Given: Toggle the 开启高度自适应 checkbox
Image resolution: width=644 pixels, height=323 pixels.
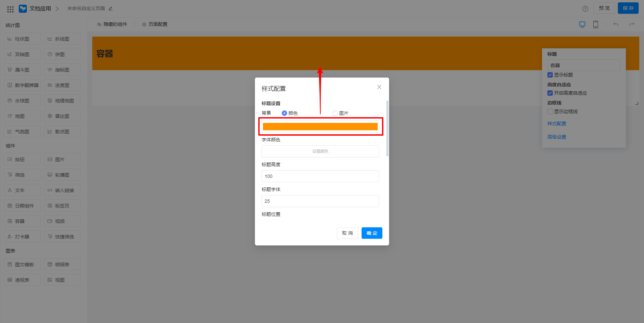Looking at the screenshot, I should [550, 93].
